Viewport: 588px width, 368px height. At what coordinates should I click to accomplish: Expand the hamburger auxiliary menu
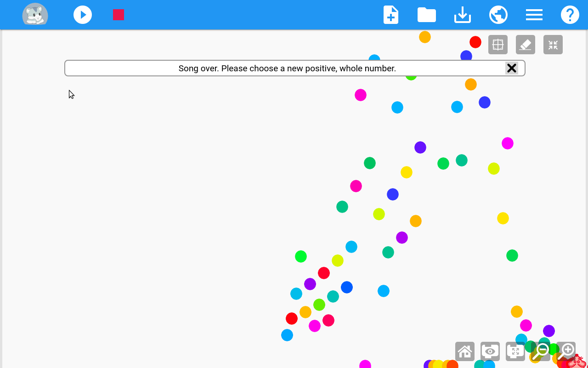[x=534, y=15]
